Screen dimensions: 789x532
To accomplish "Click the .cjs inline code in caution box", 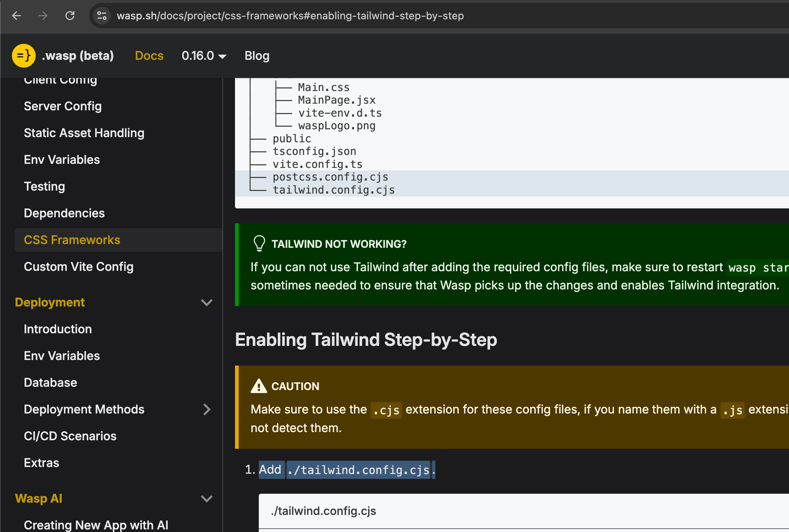I will click(386, 410).
